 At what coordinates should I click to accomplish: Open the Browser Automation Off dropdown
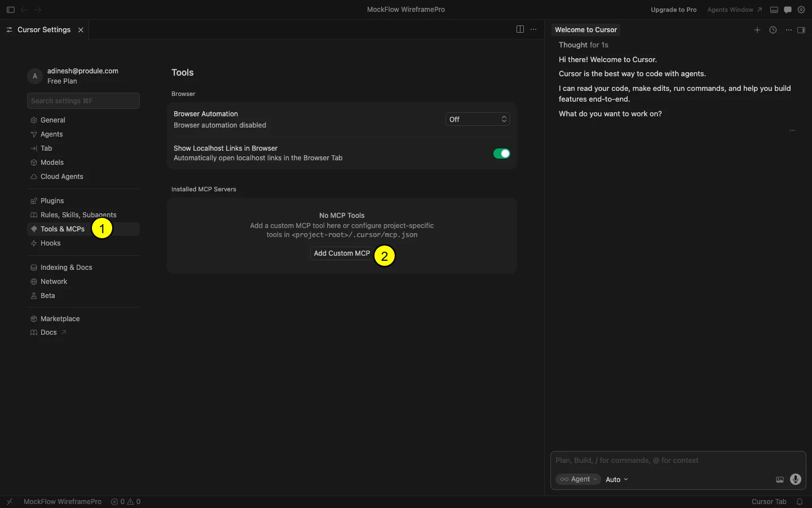point(478,119)
